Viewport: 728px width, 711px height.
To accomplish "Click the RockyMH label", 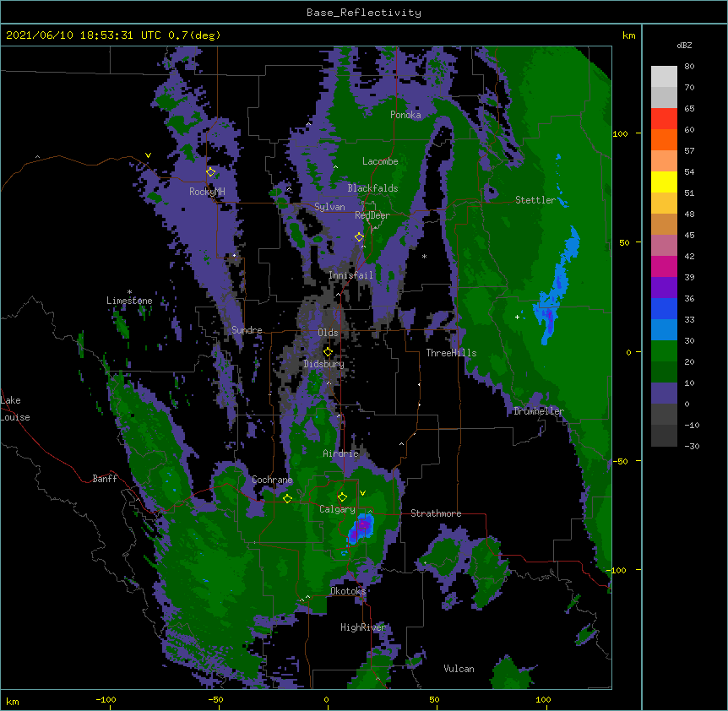I will pos(207,192).
